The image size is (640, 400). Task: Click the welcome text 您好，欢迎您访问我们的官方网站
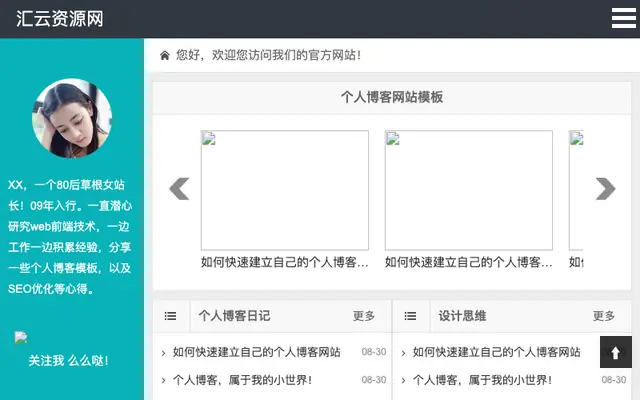click(269, 55)
